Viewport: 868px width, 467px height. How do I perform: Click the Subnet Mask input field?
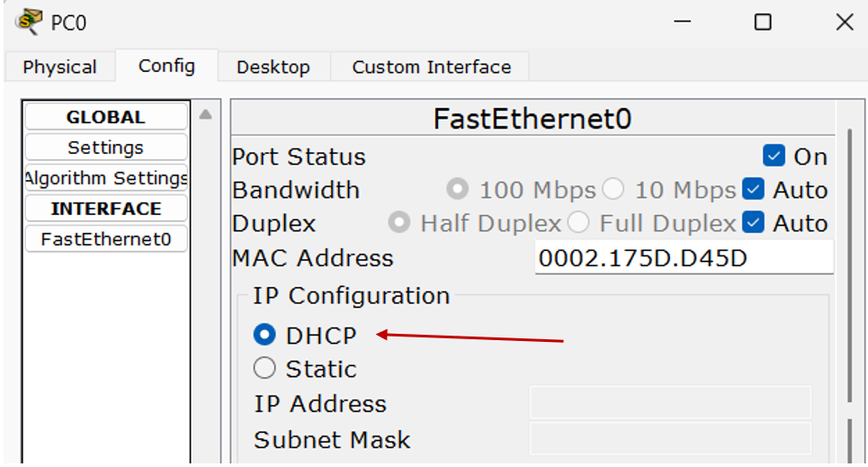(670, 439)
